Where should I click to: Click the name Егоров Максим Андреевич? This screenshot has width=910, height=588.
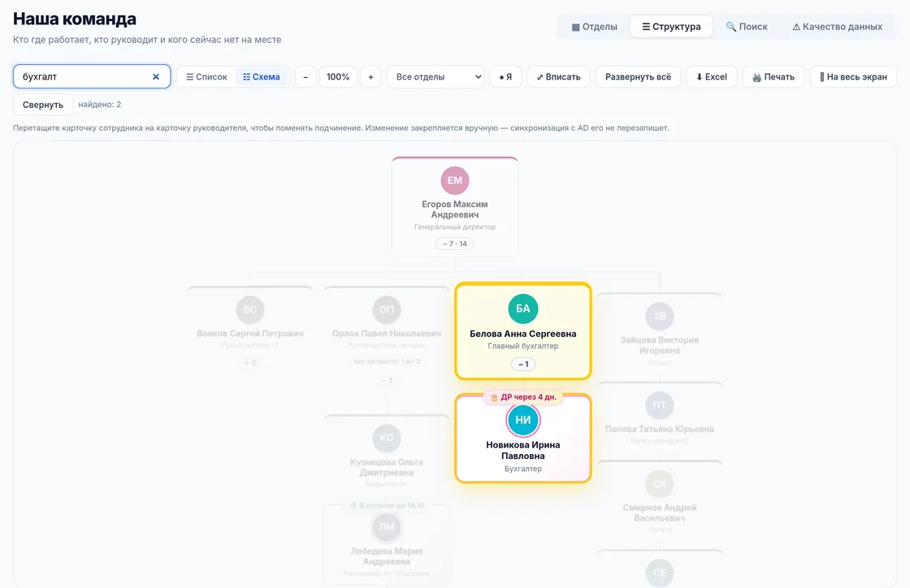[455, 210]
